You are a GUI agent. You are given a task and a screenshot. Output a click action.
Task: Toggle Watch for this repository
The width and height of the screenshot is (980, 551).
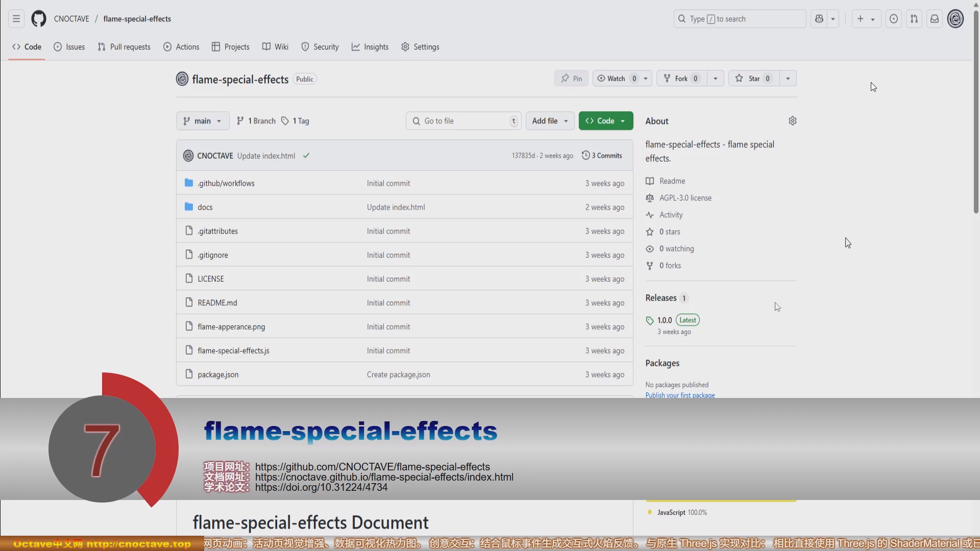(x=616, y=79)
